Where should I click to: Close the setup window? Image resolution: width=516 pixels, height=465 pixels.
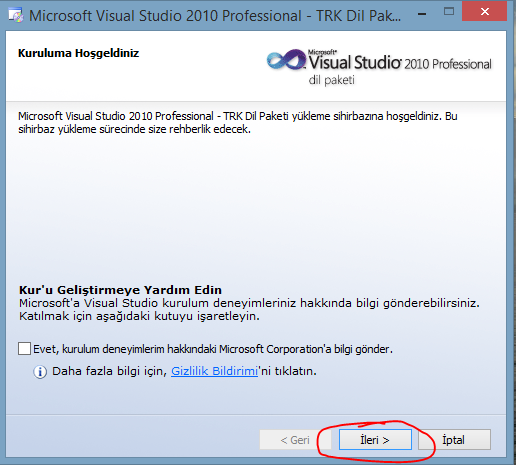coord(485,12)
